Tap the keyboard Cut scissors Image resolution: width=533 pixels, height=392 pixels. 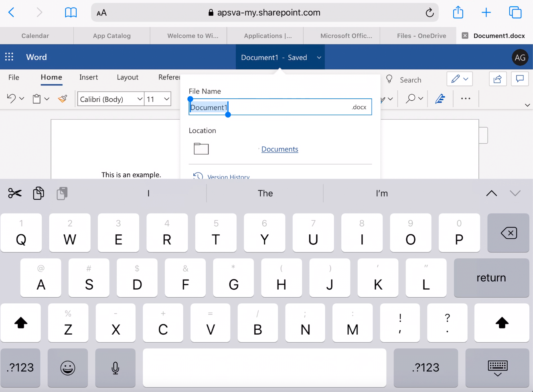coord(15,193)
